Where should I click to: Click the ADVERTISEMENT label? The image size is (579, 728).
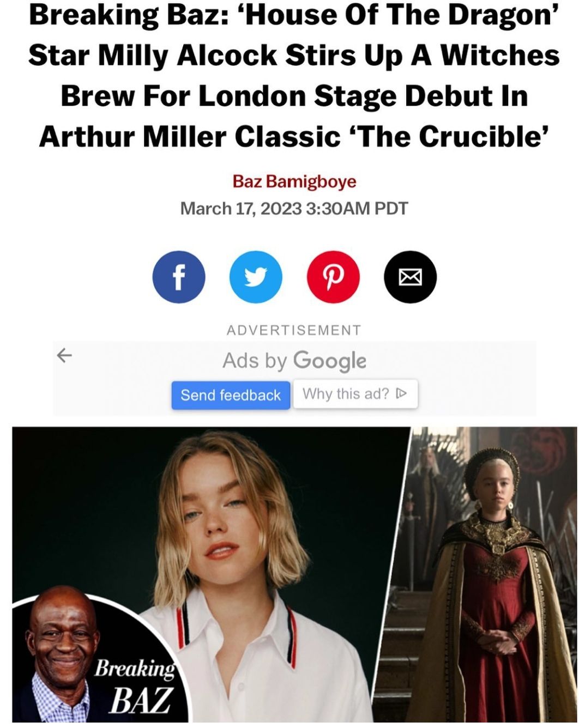pos(294,330)
